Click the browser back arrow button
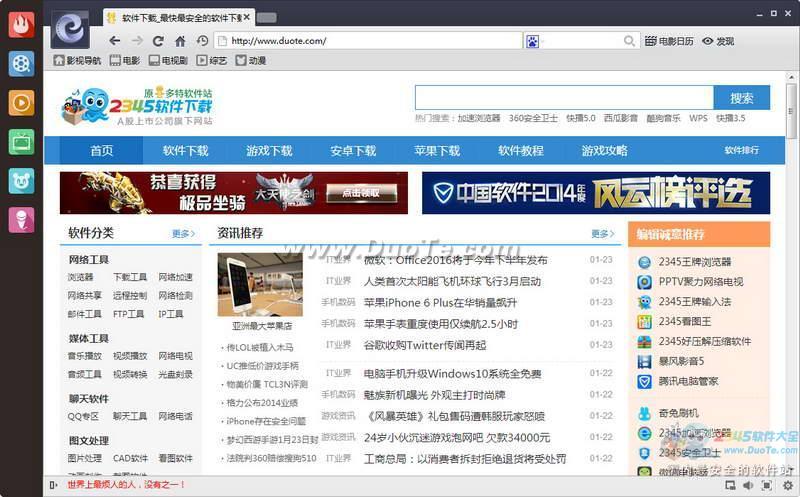 tap(114, 41)
